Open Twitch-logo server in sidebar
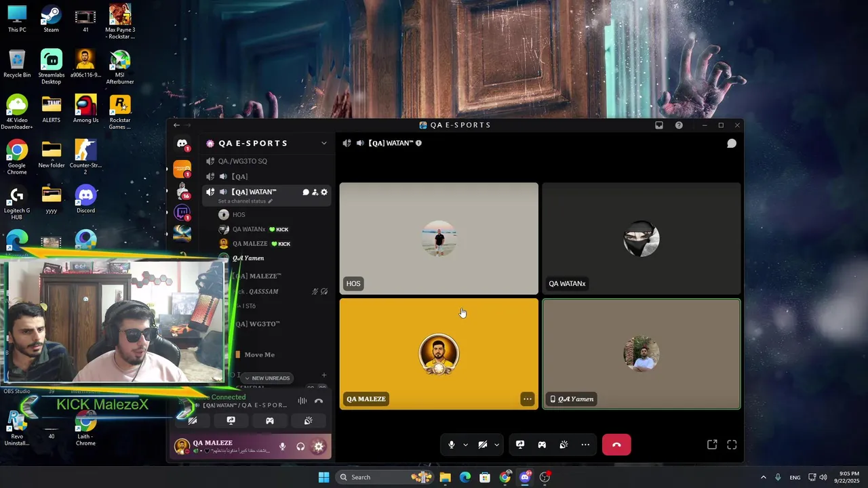This screenshot has width=868, height=488. tap(182, 213)
